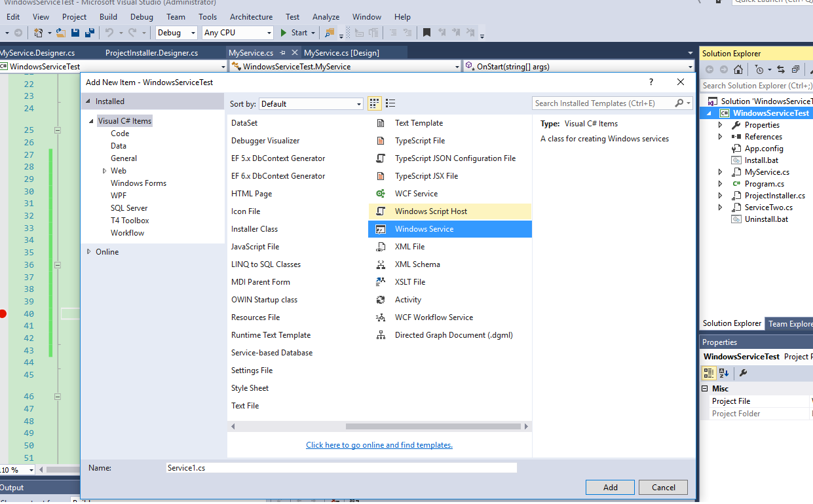Click the Undo toolbar icon
The image size is (813, 504).
[109, 33]
